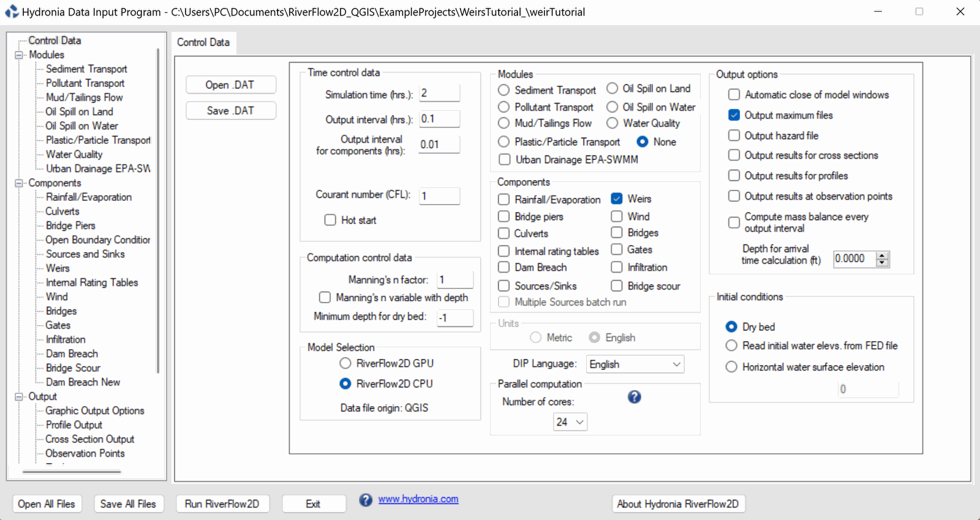The width and height of the screenshot is (980, 520).
Task: Click the Simulation time input field
Action: click(x=439, y=94)
